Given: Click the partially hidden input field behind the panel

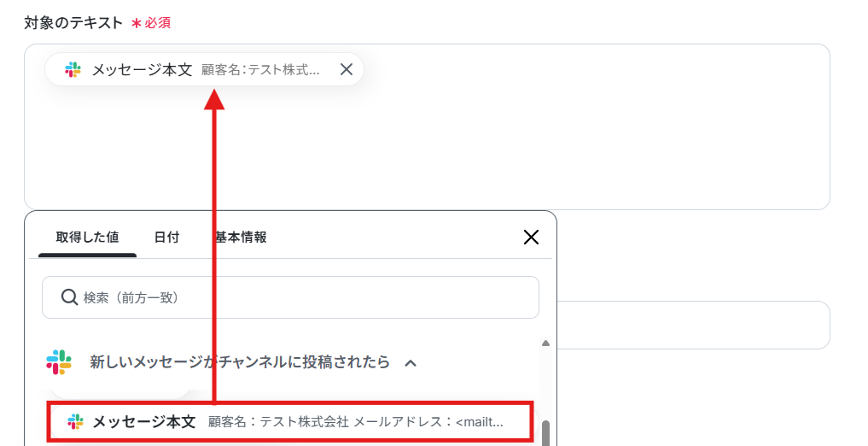Looking at the screenshot, I should (x=692, y=326).
